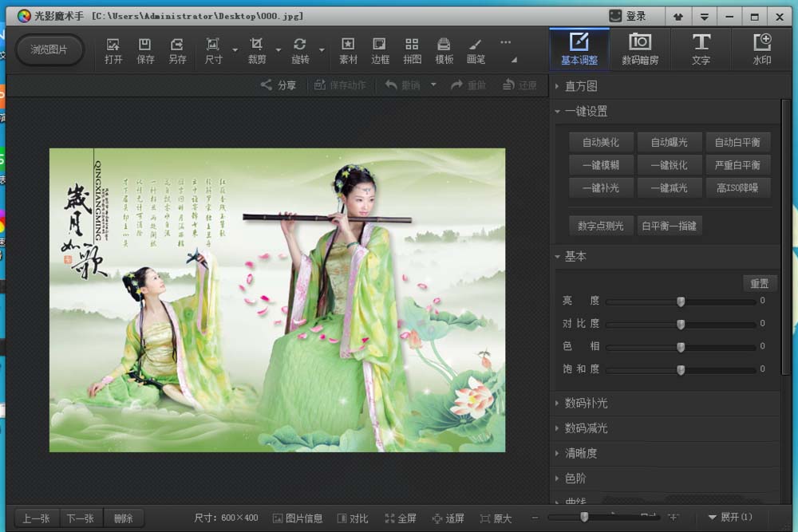Image resolution: width=798 pixels, height=532 pixels.
Task: Click the 登录 login button
Action: coord(627,16)
